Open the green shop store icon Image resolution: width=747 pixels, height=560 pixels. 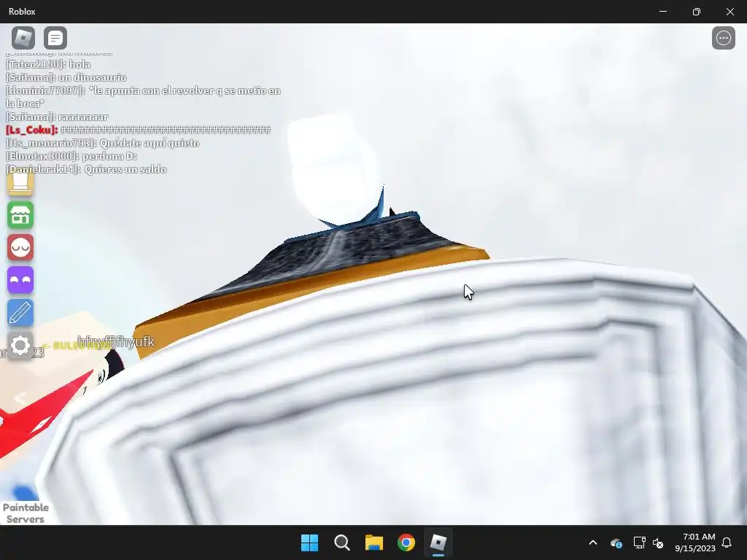click(x=20, y=215)
